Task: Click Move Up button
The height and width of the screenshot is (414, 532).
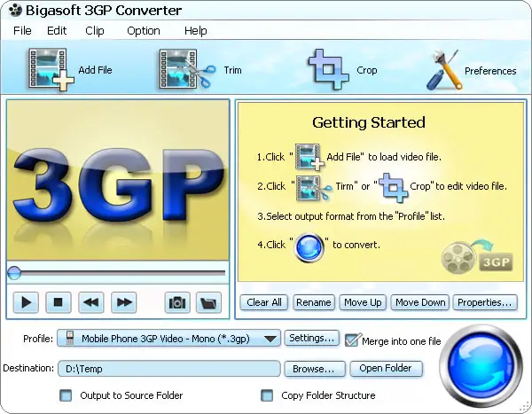Action: click(363, 302)
